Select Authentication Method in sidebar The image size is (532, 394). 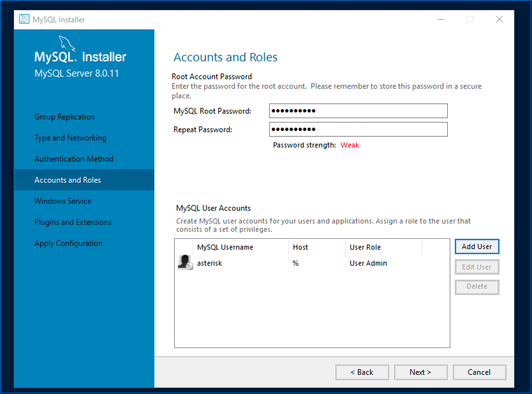(74, 159)
